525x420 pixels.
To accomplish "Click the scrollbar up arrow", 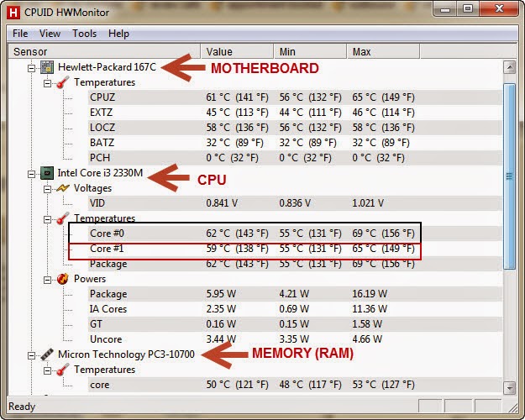I will tap(509, 68).
